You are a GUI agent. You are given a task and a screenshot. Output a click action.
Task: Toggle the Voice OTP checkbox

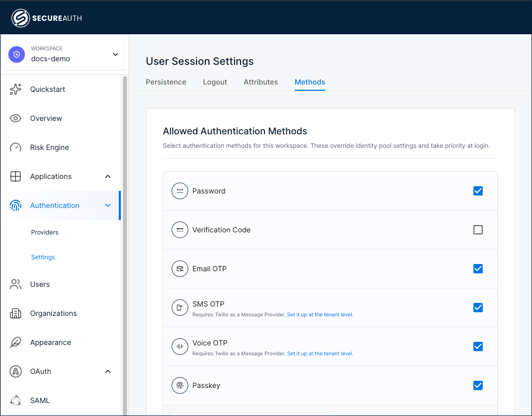pyautogui.click(x=478, y=346)
